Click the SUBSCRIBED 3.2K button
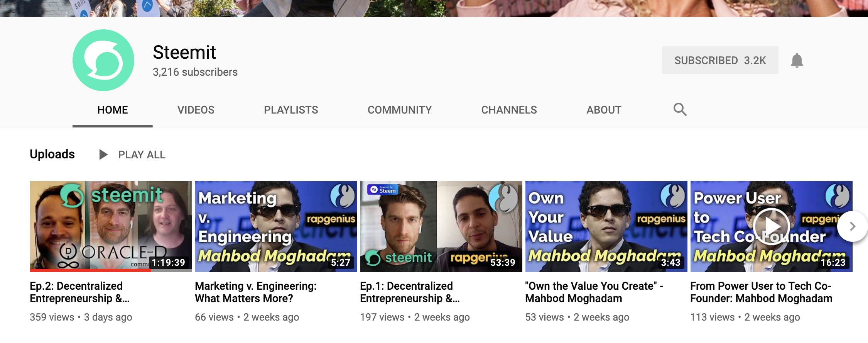 (x=720, y=60)
